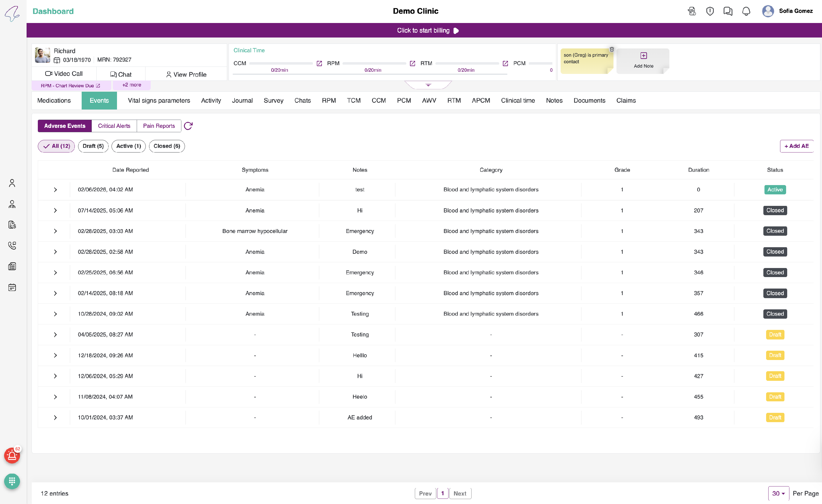Open the CCM clinical time external link icon
Image resolution: width=822 pixels, height=504 pixels.
pos(319,63)
